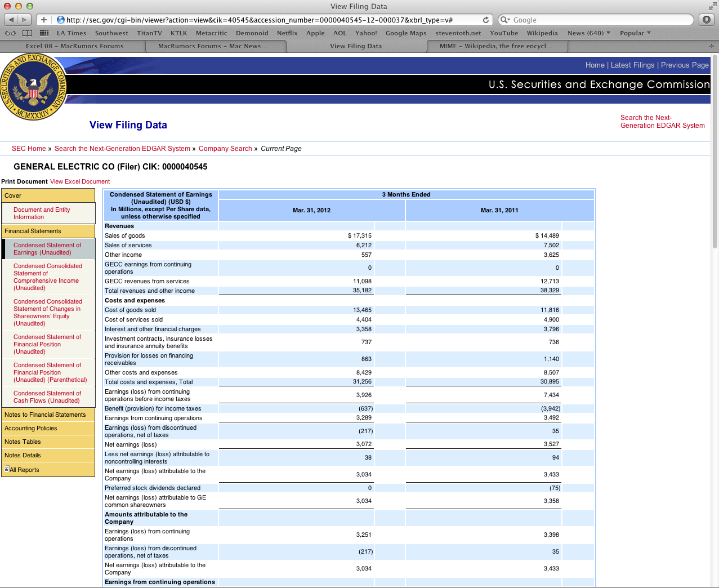The height and width of the screenshot is (588, 719).
Task: Expand the Accounting Policies section
Action: [48, 428]
